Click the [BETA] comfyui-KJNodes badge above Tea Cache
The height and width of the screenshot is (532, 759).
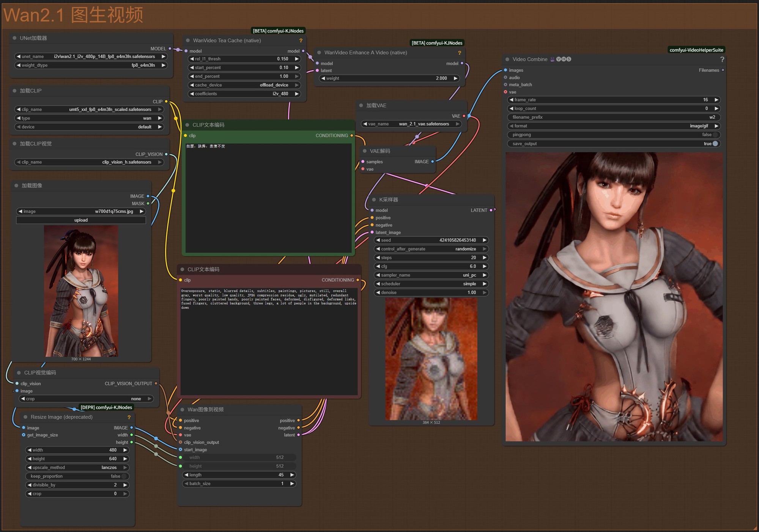[278, 31]
